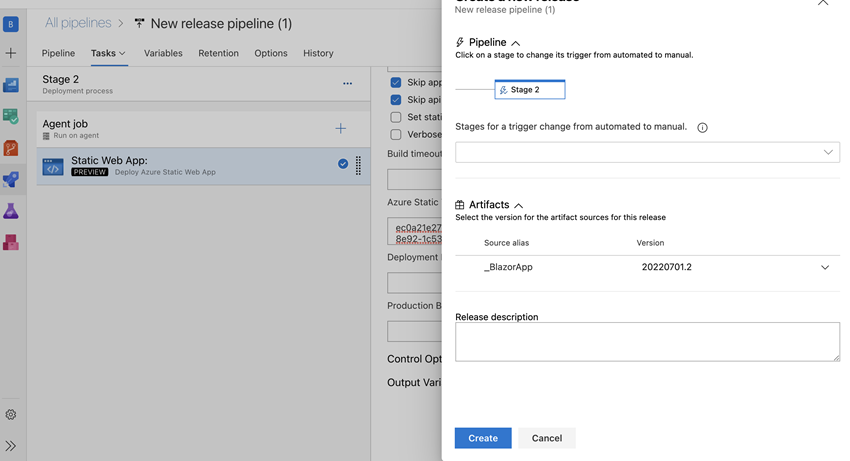Open the Pipelines rocket icon in sidebar
850x461 pixels.
coord(11,180)
